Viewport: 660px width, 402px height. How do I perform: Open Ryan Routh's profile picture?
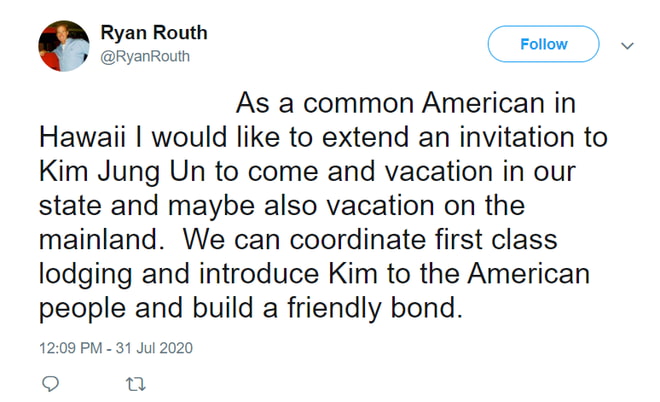click(64, 45)
